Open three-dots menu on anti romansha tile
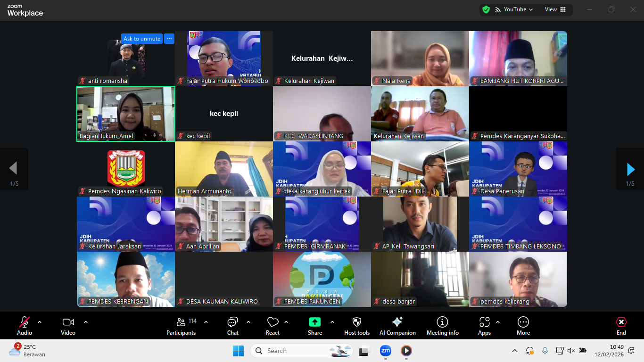The width and height of the screenshot is (644, 362). point(169,39)
